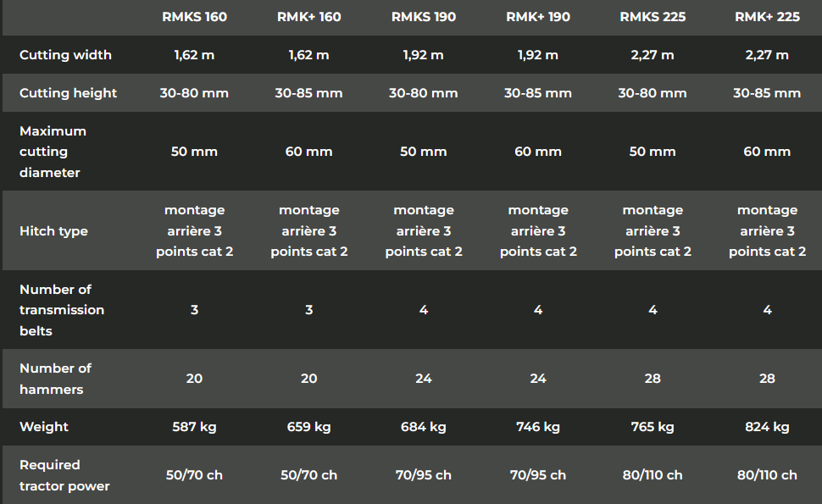Select the Required tractor power row label
This screenshot has width=822, height=504.
[x=64, y=475]
